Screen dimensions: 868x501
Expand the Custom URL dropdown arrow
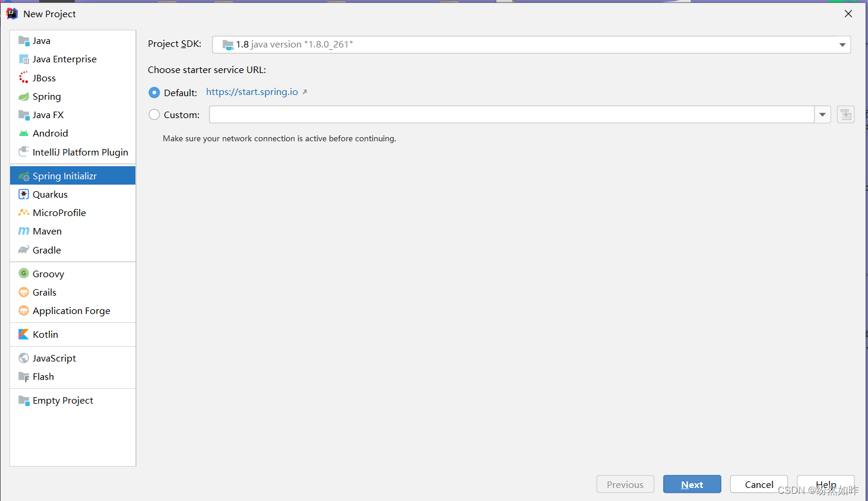click(x=822, y=114)
